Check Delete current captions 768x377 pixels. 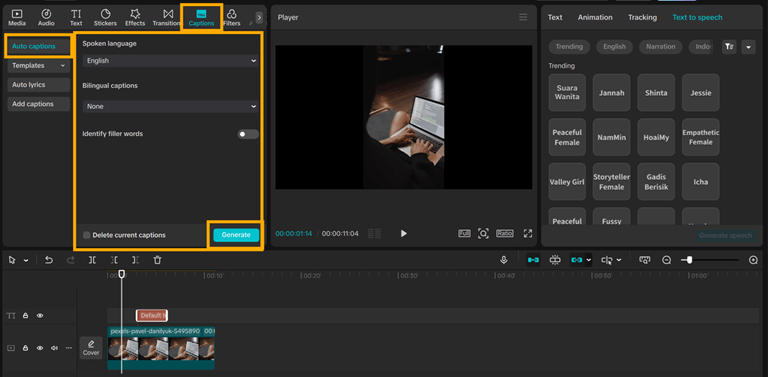click(x=87, y=235)
